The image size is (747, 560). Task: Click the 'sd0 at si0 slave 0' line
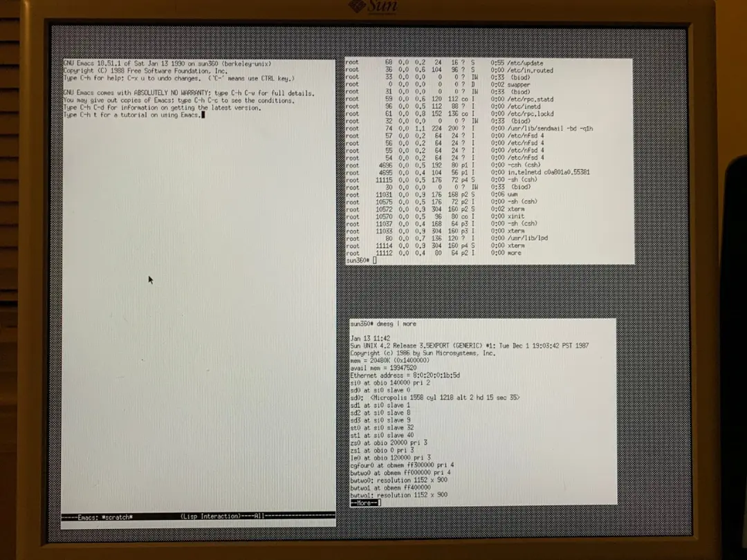coord(380,390)
